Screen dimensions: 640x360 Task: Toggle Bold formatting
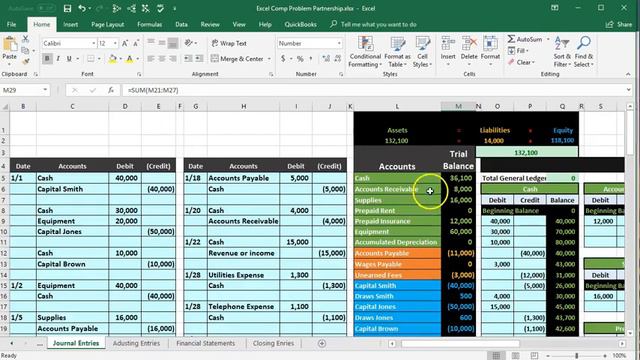pos(47,59)
